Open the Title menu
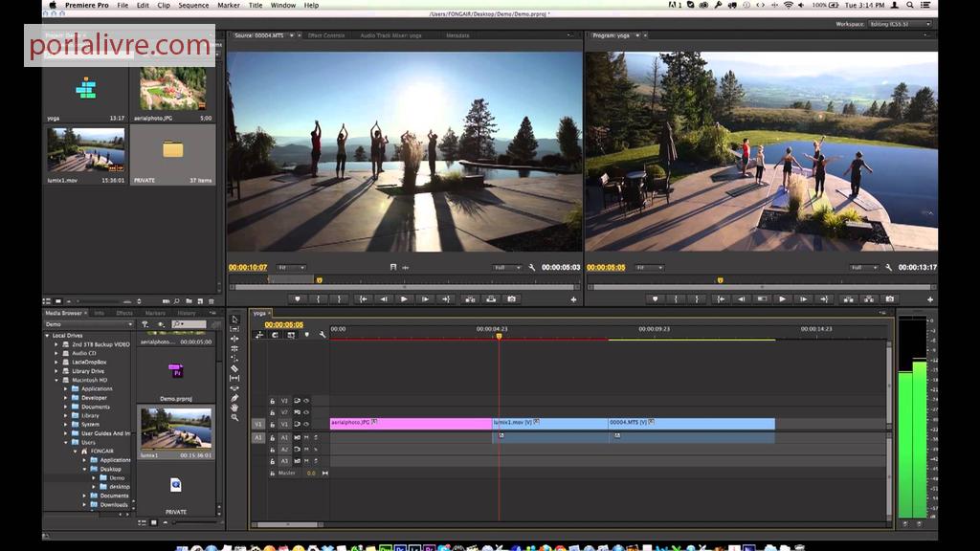980x551 pixels. (256, 5)
